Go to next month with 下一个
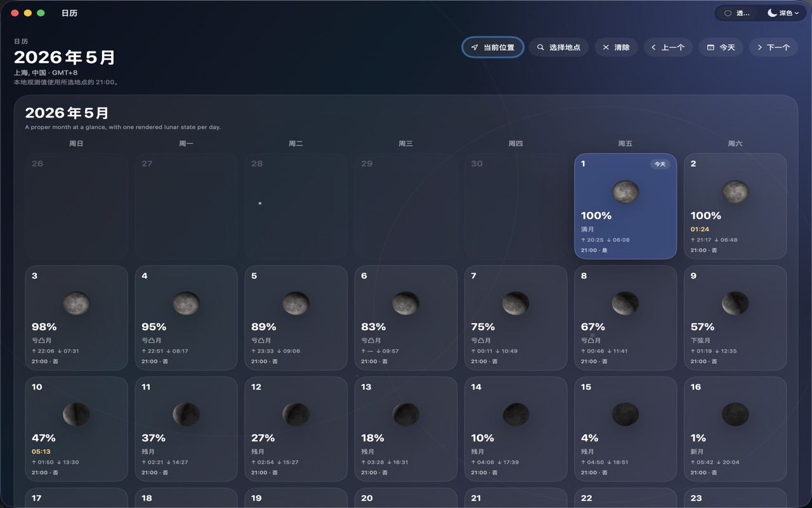This screenshot has height=508, width=812. (x=773, y=48)
